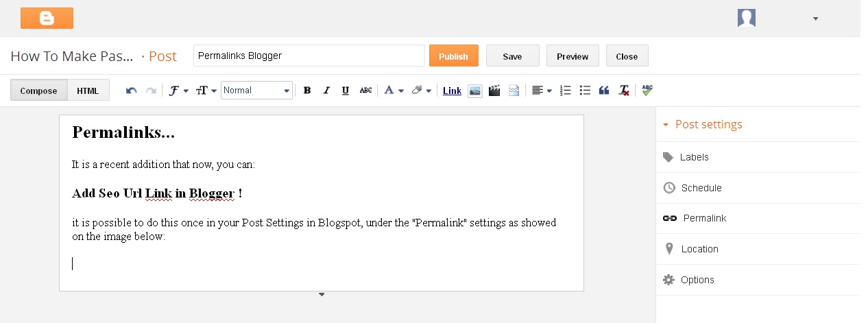Image resolution: width=868 pixels, height=323 pixels.
Task: Click the orange Blogger logo
Action: click(47, 18)
